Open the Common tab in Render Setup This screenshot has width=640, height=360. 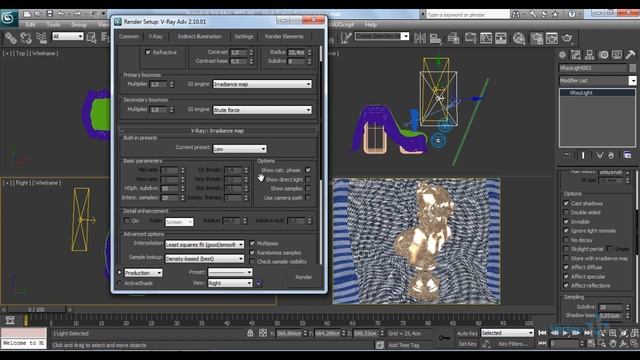[129, 36]
